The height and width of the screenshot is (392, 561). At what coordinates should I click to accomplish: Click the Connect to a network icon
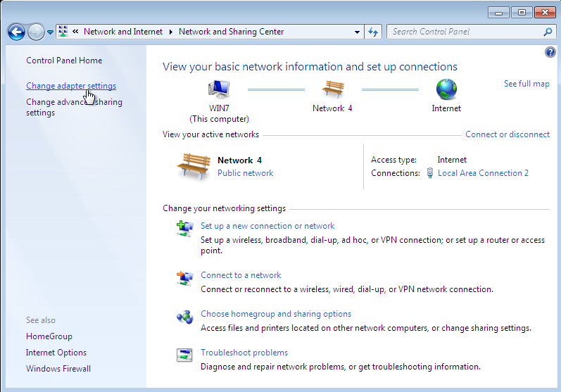click(x=185, y=278)
